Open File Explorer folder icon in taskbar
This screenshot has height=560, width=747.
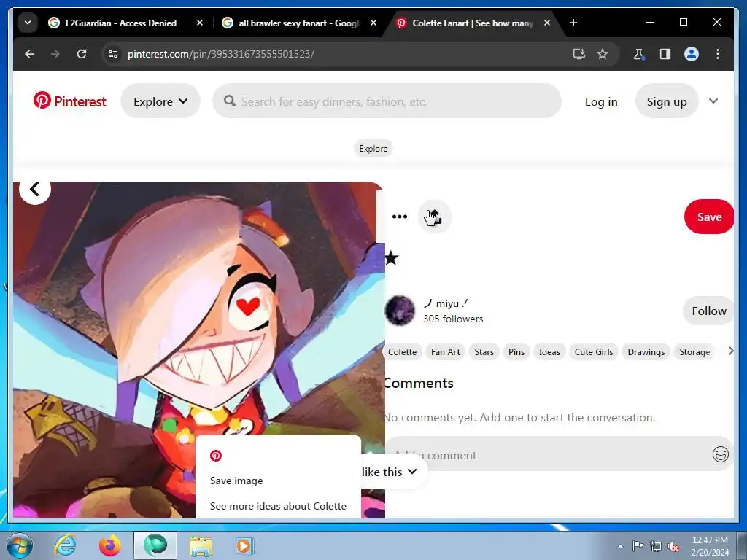pyautogui.click(x=201, y=545)
